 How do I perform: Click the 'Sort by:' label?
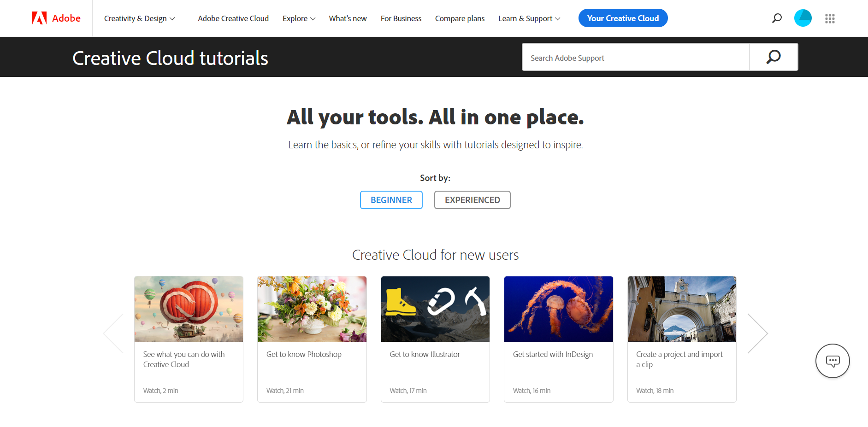click(x=435, y=178)
